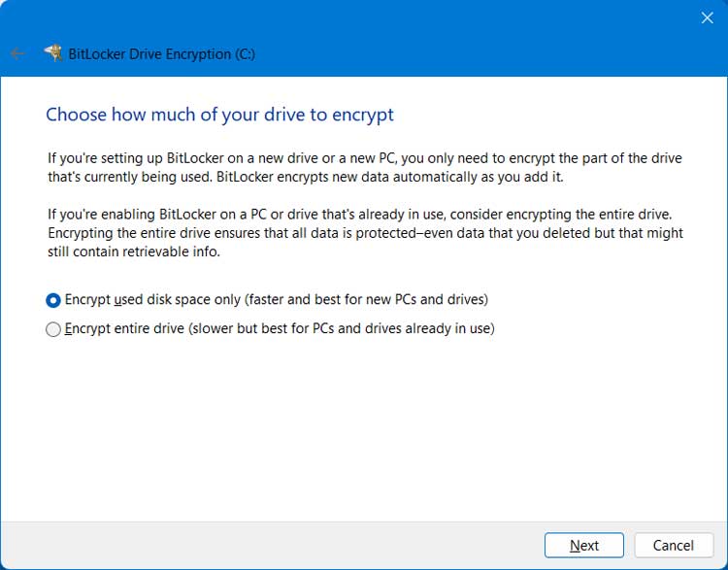Close the BitLocker Drive Encryption dialog
The image size is (728, 570).
[707, 17]
